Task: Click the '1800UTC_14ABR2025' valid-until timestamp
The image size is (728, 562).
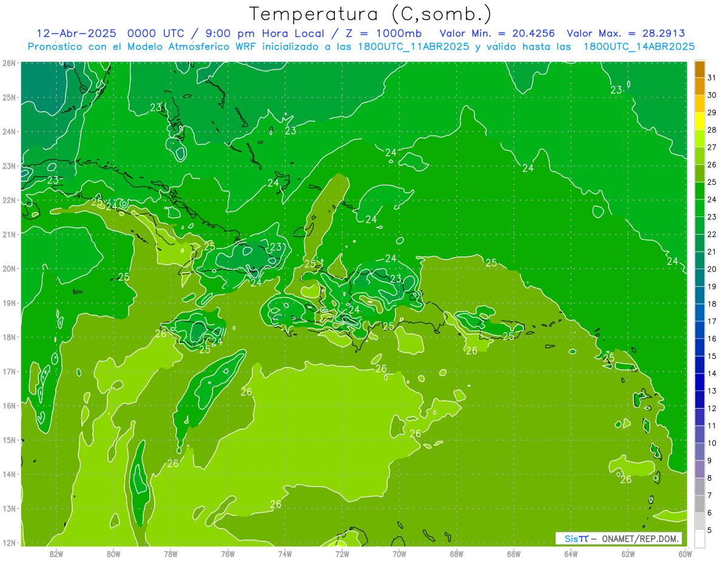Action: [x=639, y=47]
